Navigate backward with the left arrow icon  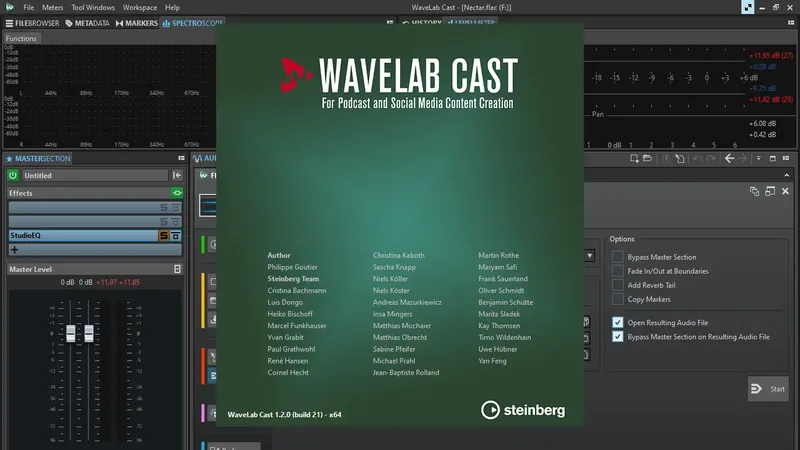pos(730,159)
